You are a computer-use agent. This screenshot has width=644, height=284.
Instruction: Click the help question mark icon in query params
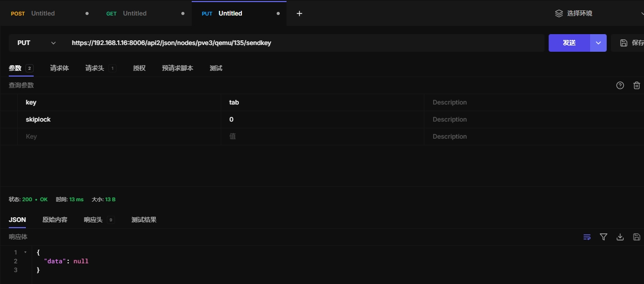pos(620,85)
